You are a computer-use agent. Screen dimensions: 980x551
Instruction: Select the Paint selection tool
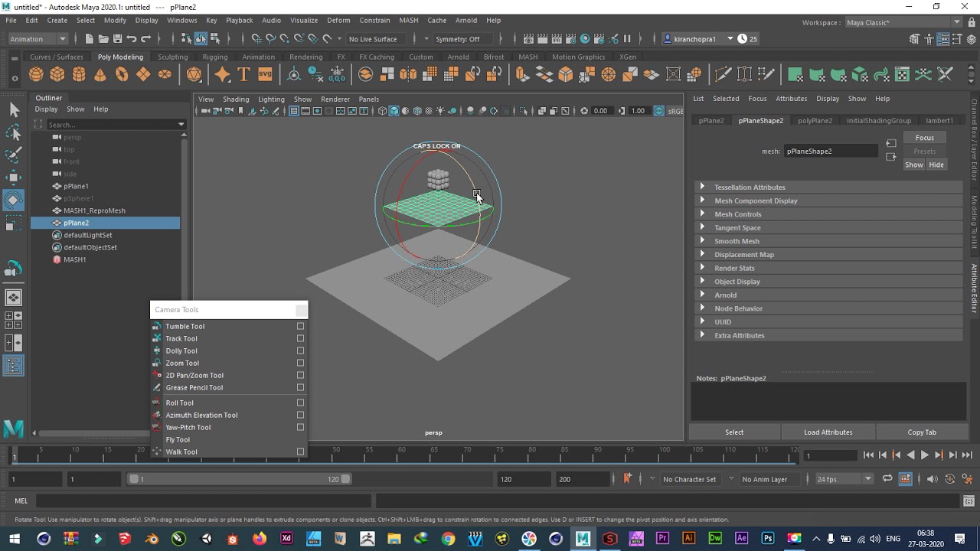coord(14,155)
